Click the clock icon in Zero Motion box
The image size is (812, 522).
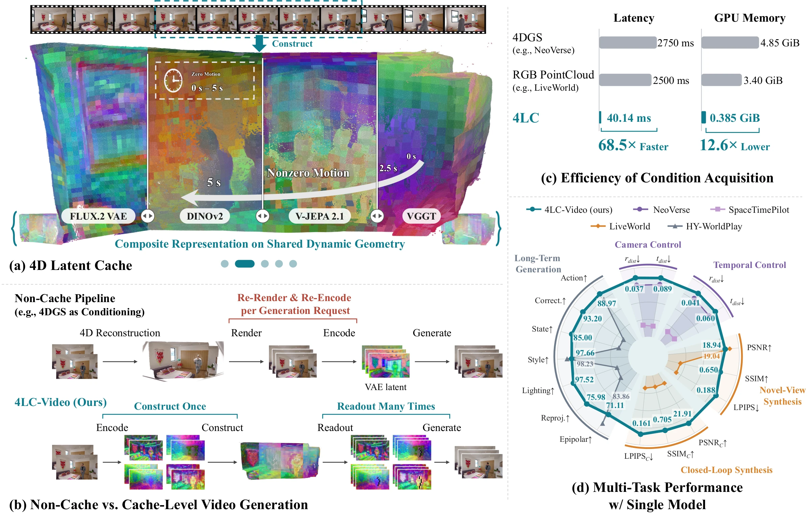[x=173, y=80]
